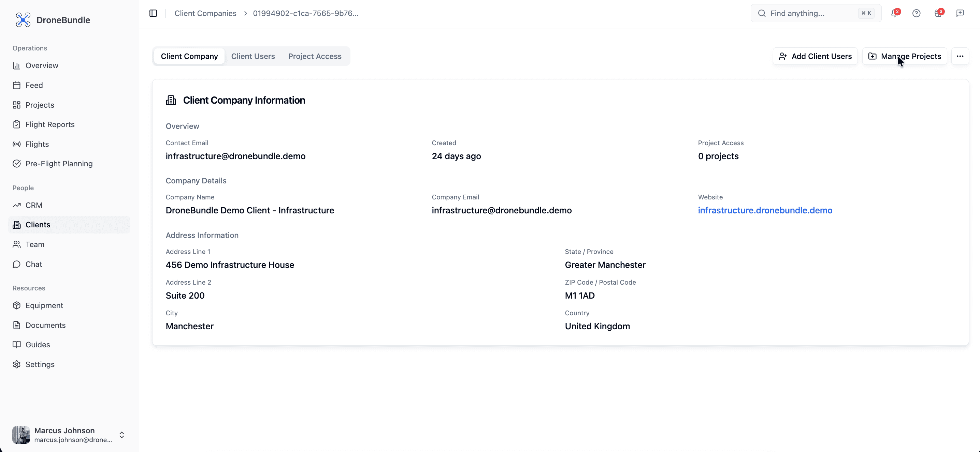Open the more options ellipsis menu
Screen dimensions: 980x452
click(x=960, y=56)
